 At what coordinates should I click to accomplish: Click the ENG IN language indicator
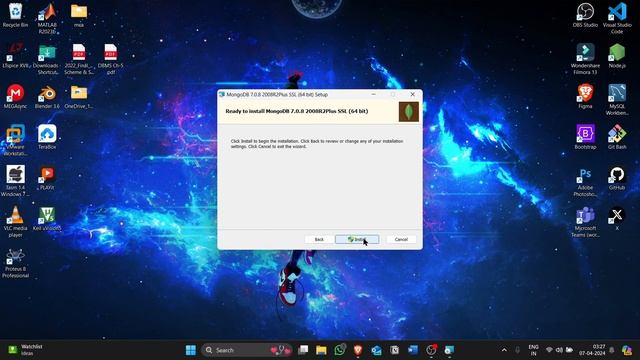point(533,350)
